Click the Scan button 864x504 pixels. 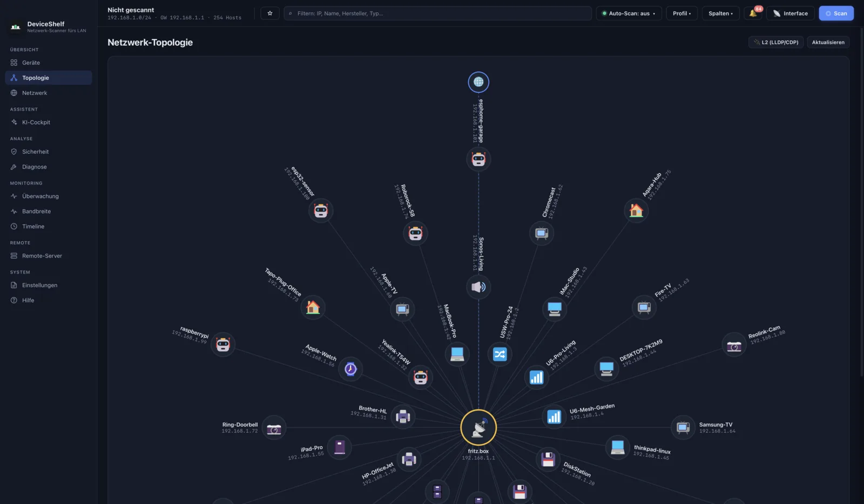point(836,13)
